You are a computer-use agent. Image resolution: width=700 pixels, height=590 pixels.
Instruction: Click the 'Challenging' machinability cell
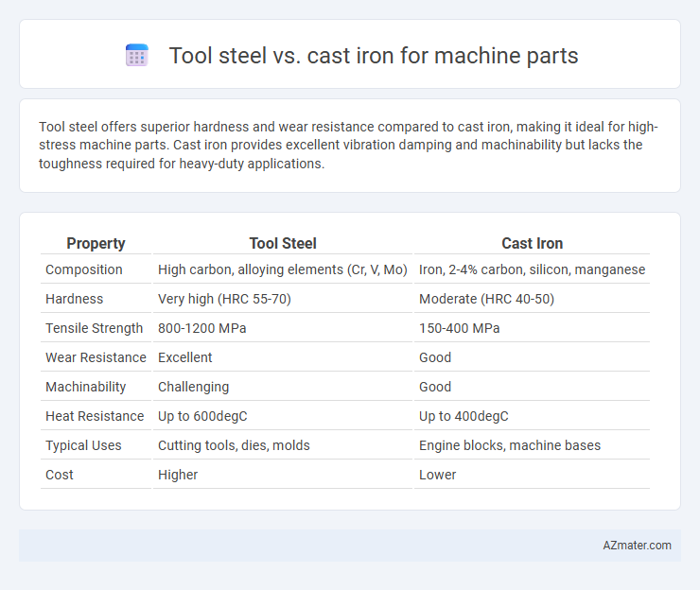coord(193,387)
